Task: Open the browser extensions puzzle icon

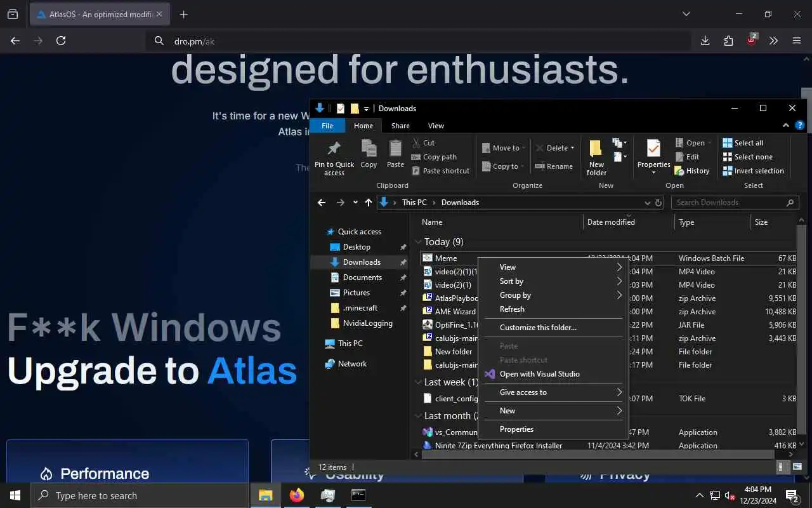Action: point(728,41)
